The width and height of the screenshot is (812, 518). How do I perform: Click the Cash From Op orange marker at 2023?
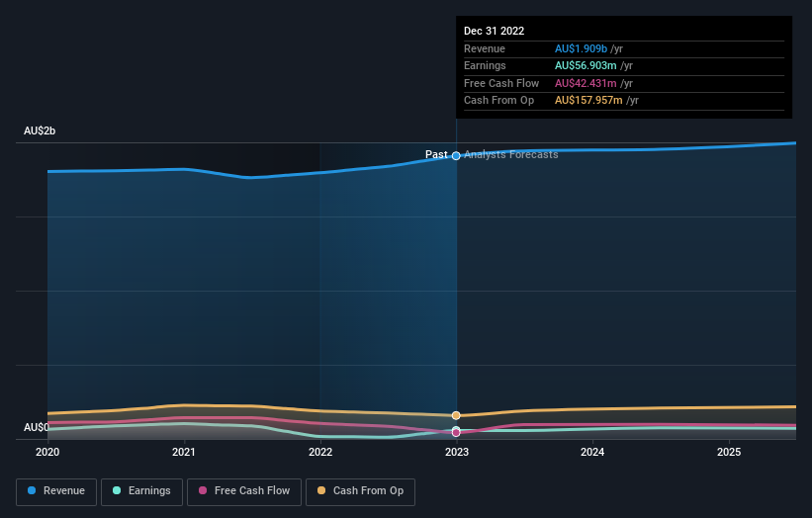point(456,415)
